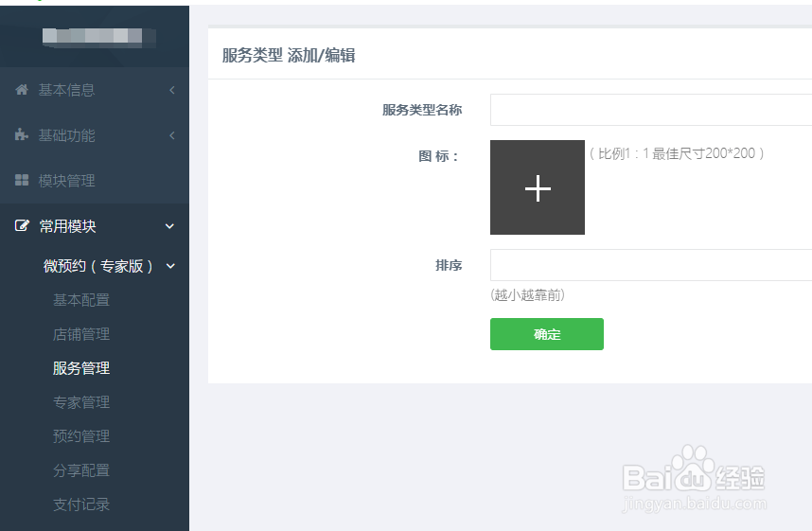Open 支付记录 in the sidebar
This screenshot has width=812, height=531.
(81, 504)
